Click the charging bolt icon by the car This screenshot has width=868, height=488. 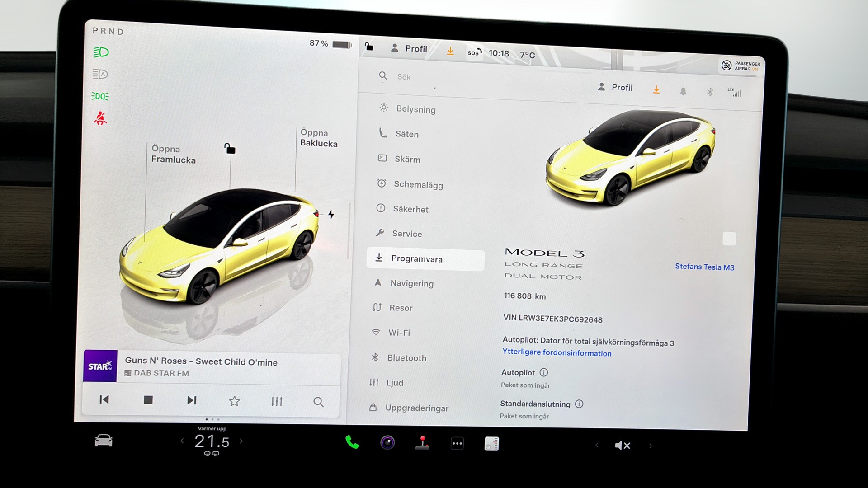coord(331,215)
